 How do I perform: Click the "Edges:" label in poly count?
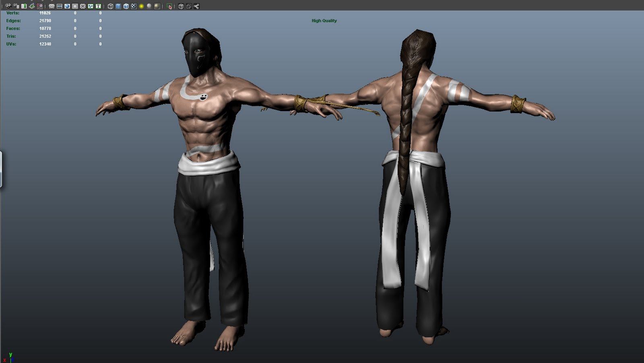14,21
